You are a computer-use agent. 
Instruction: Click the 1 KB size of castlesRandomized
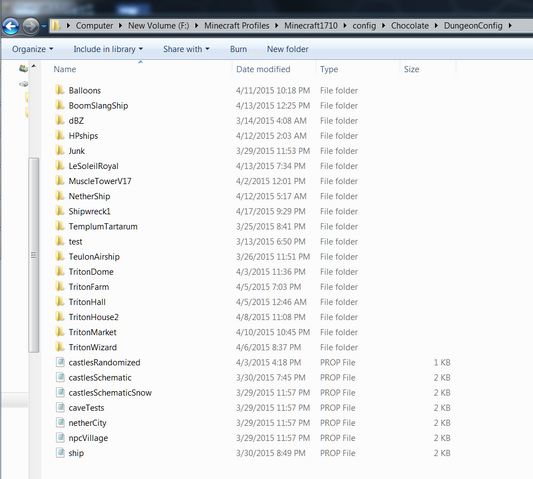(442, 362)
